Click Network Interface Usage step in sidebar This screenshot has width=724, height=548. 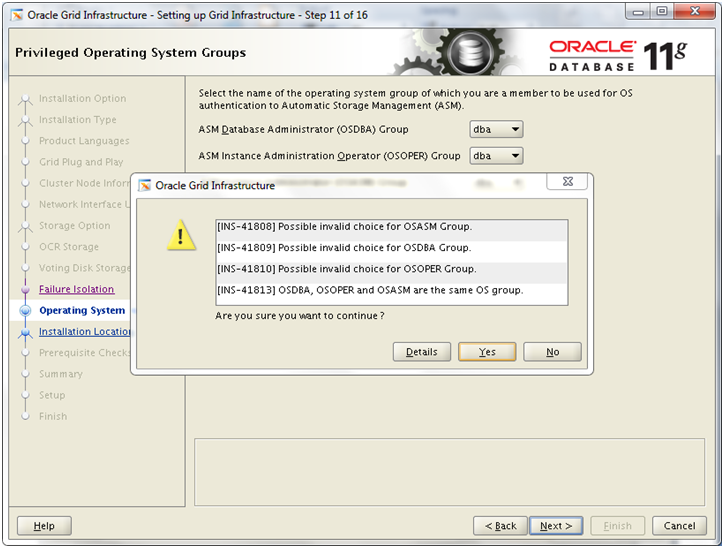coord(84,205)
